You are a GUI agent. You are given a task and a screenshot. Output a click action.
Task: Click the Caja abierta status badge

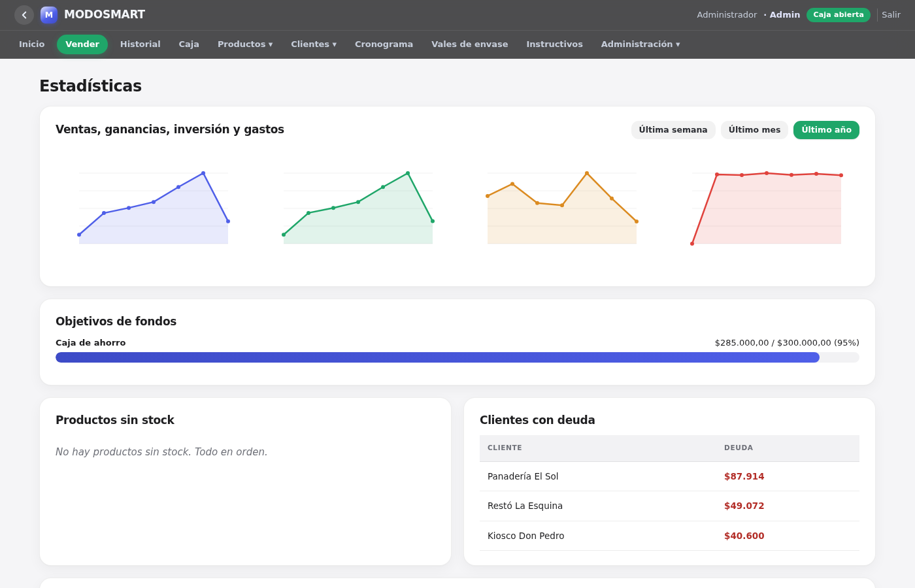[x=839, y=15]
